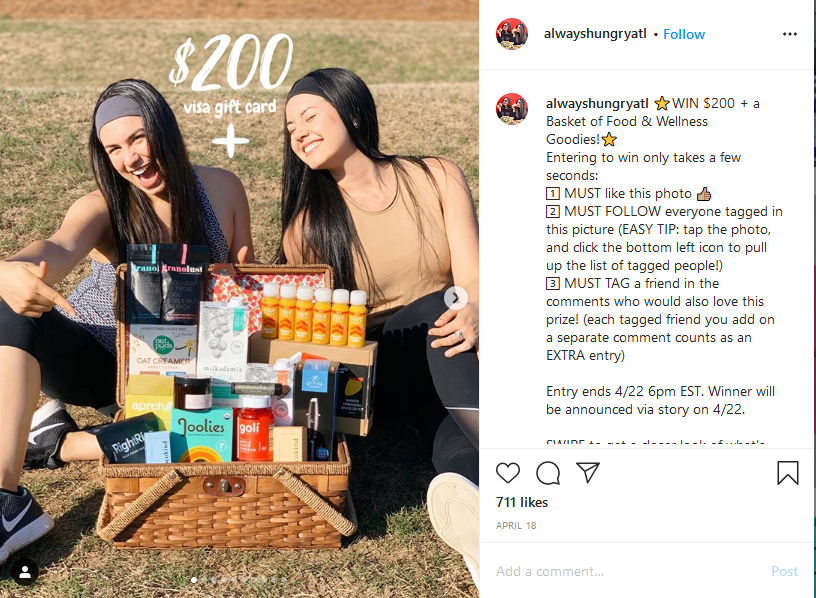Focus the Add a comment field
The image size is (816, 598).
pos(630,571)
